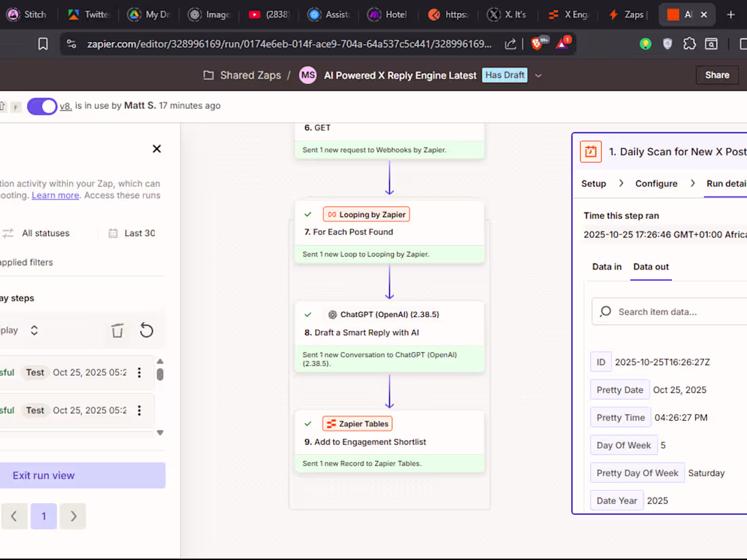Toggle the Zap on/off switch

click(x=42, y=106)
